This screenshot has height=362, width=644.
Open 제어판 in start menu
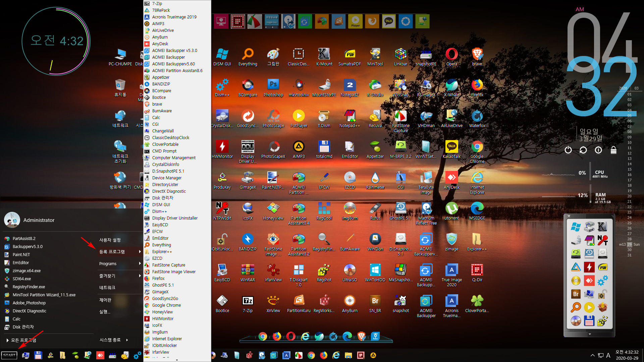point(105,300)
